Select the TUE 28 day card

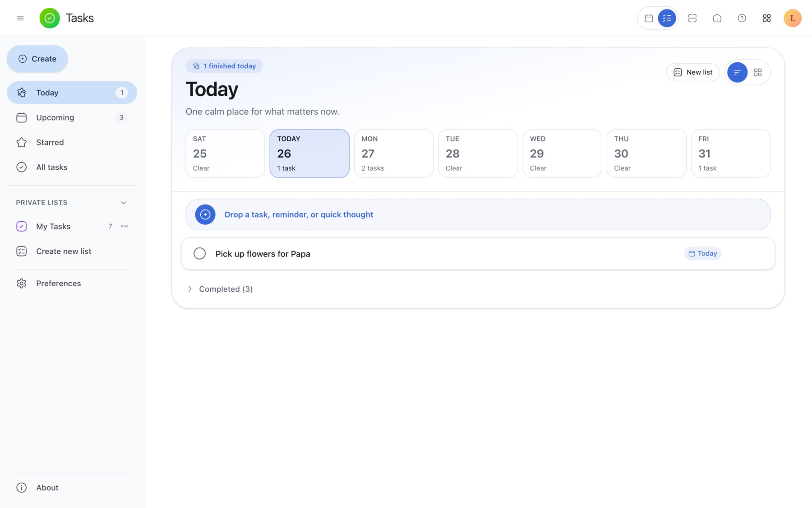click(x=478, y=154)
